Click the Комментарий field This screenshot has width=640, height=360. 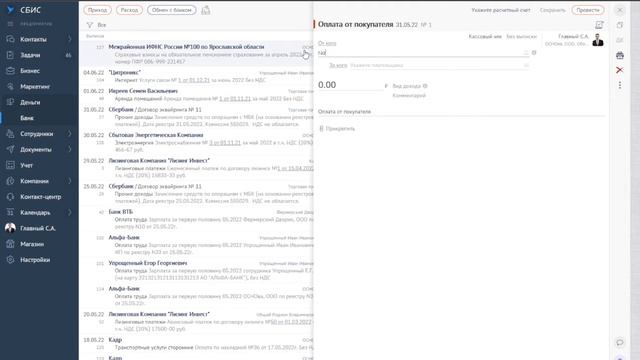pos(409,96)
